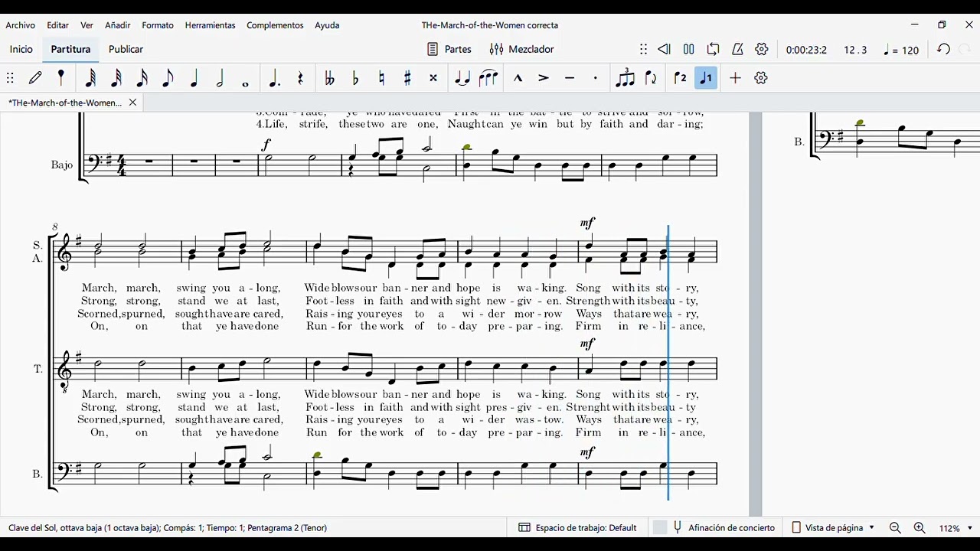Select the default pencil note input mode
The width and height of the screenshot is (980, 551).
[35, 78]
